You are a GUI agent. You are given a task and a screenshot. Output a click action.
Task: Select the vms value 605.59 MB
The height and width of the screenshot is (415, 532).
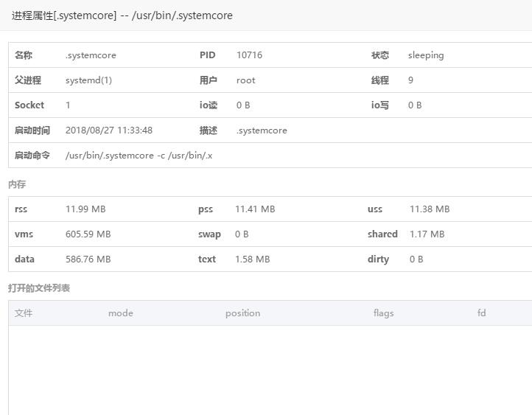[88, 234]
